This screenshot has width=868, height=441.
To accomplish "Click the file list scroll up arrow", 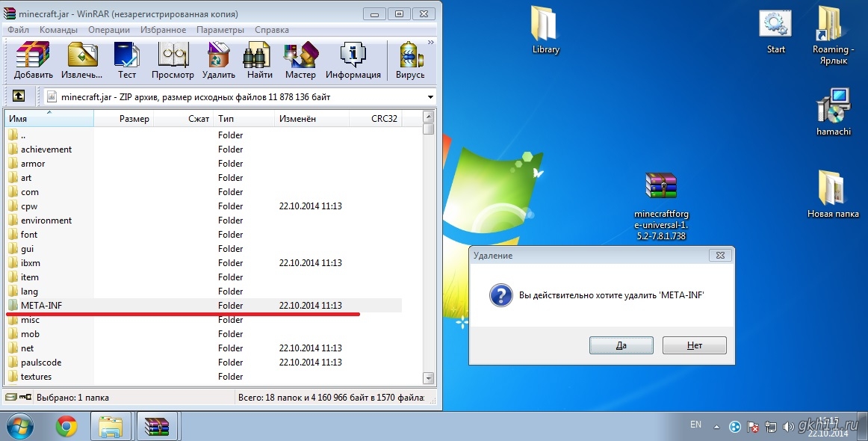I will (428, 117).
